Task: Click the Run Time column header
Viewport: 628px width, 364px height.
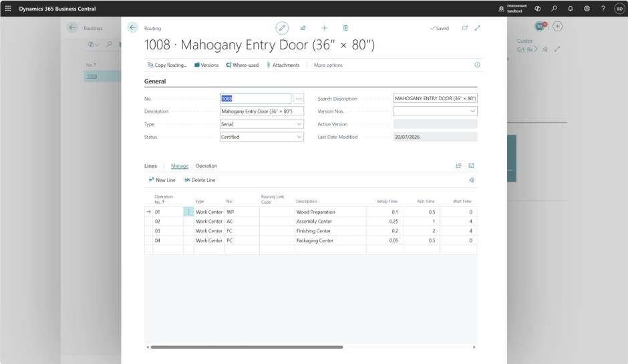Action: click(426, 202)
